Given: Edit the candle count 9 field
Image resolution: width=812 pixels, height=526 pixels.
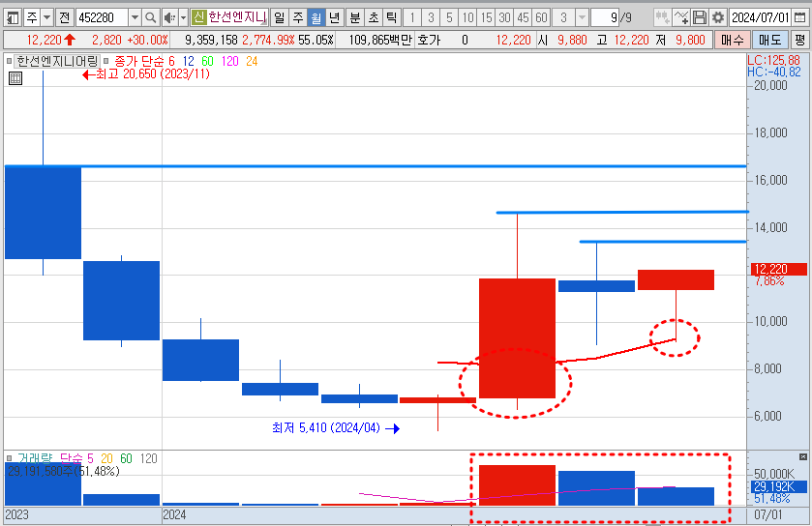Looking at the screenshot, I should [x=604, y=18].
